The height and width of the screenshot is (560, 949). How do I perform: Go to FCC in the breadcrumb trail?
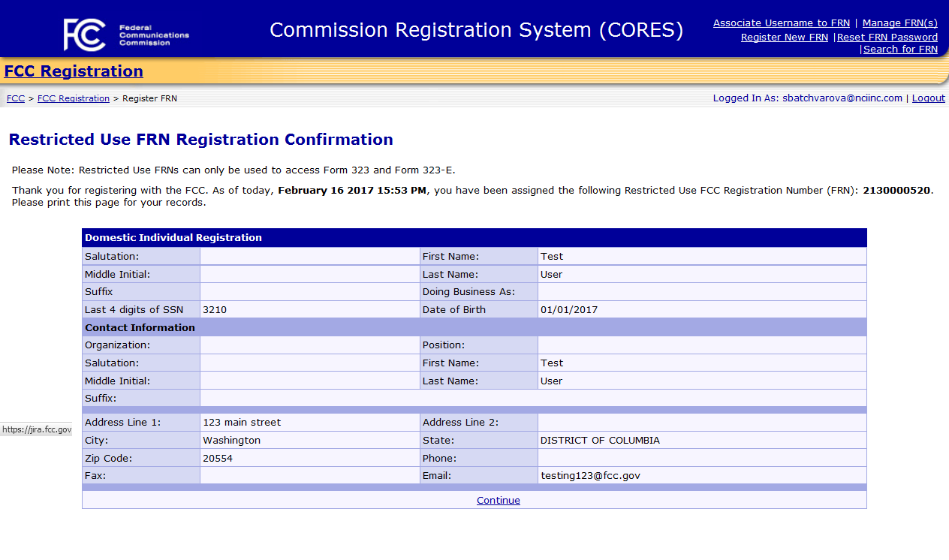click(16, 98)
